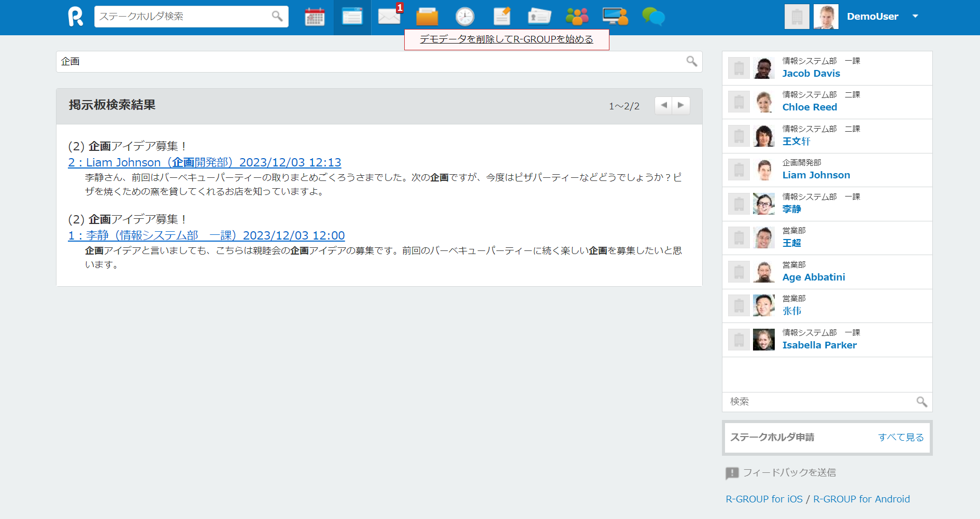Viewport: 980px width, 519px height.
Task: Go to next results page arrow
Action: click(x=681, y=105)
